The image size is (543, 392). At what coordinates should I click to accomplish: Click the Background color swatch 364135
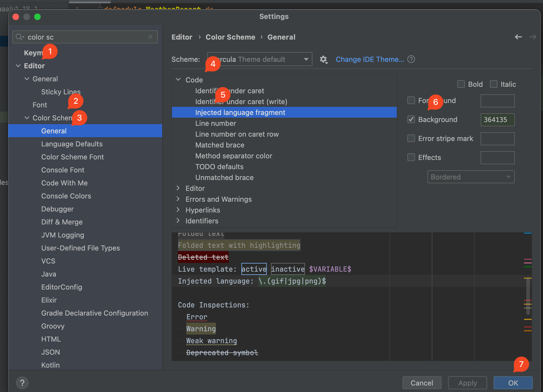pos(497,120)
